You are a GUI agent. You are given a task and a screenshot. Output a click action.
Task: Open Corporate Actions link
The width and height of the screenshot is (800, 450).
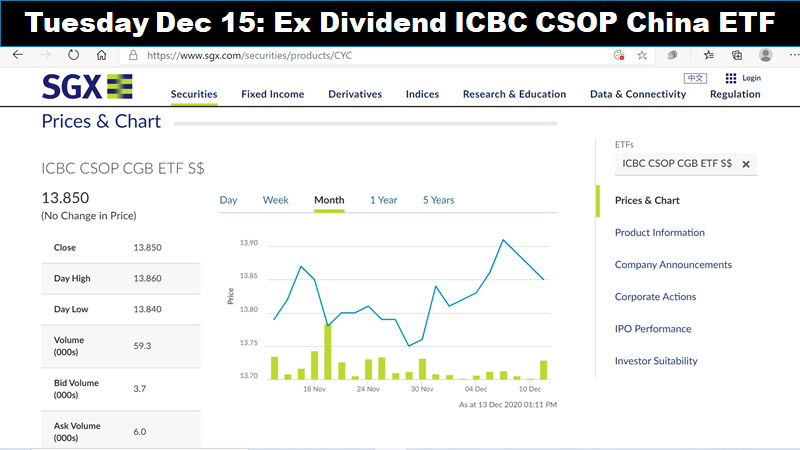655,297
